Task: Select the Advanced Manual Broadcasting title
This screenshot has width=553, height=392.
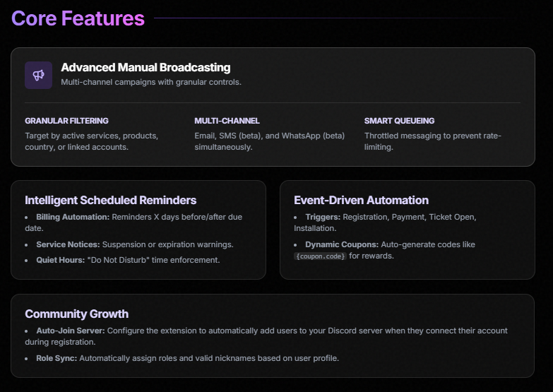Action: click(145, 68)
